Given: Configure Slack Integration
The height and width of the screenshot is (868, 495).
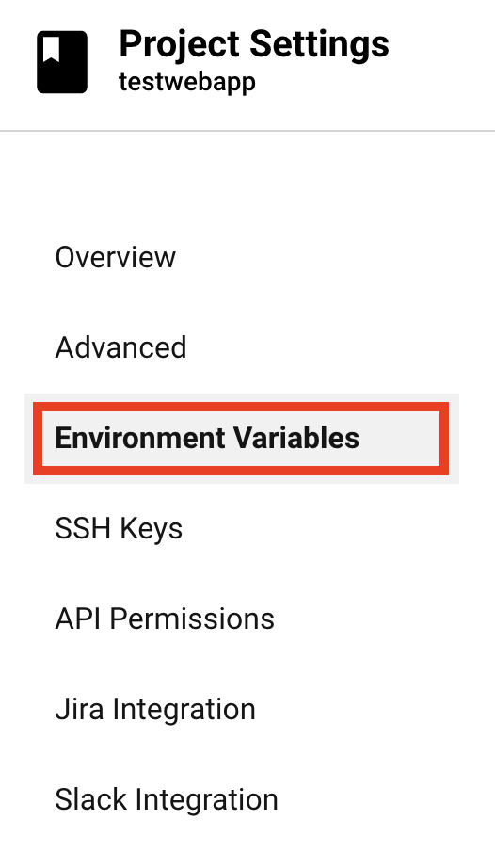Looking at the screenshot, I should 166,800.
